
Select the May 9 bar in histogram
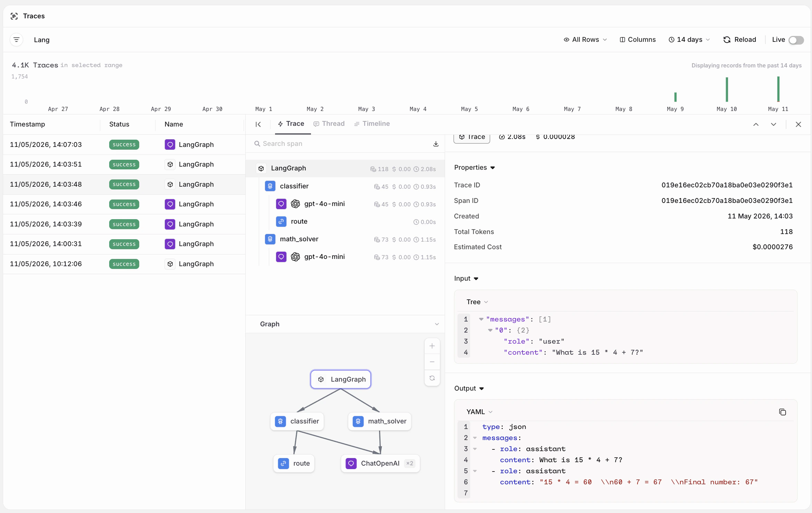point(676,97)
